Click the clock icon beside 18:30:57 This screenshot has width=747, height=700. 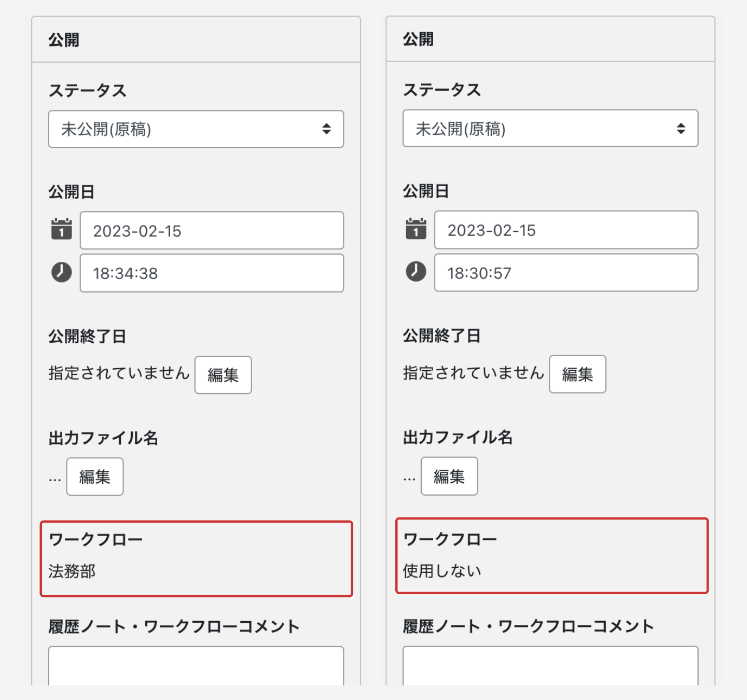pyautogui.click(x=416, y=271)
